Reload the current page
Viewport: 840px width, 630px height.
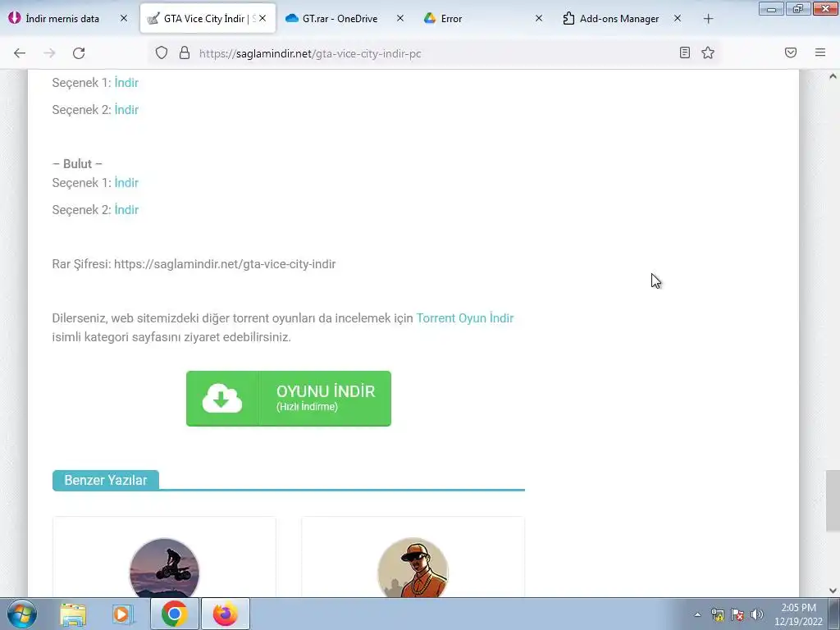(x=79, y=53)
